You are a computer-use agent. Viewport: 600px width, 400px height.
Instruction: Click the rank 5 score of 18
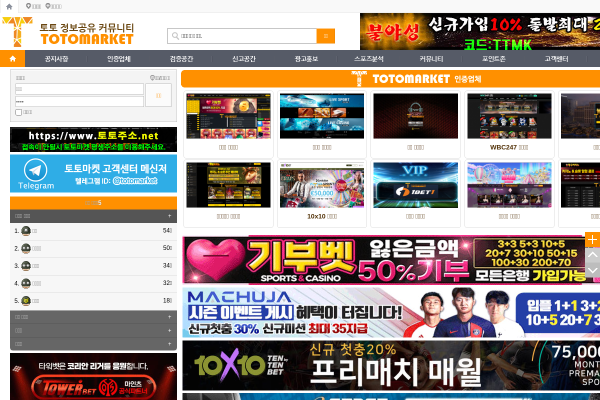[x=167, y=301]
